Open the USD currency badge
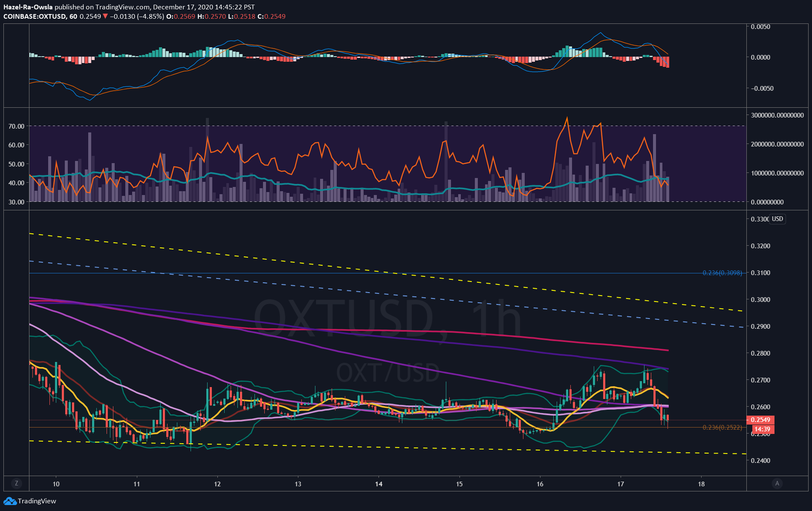Screen dimensions: 812x511 click(x=777, y=219)
